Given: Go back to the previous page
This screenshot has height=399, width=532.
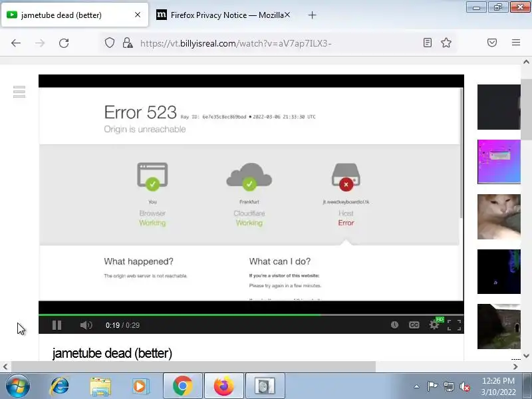Looking at the screenshot, I should (16, 43).
